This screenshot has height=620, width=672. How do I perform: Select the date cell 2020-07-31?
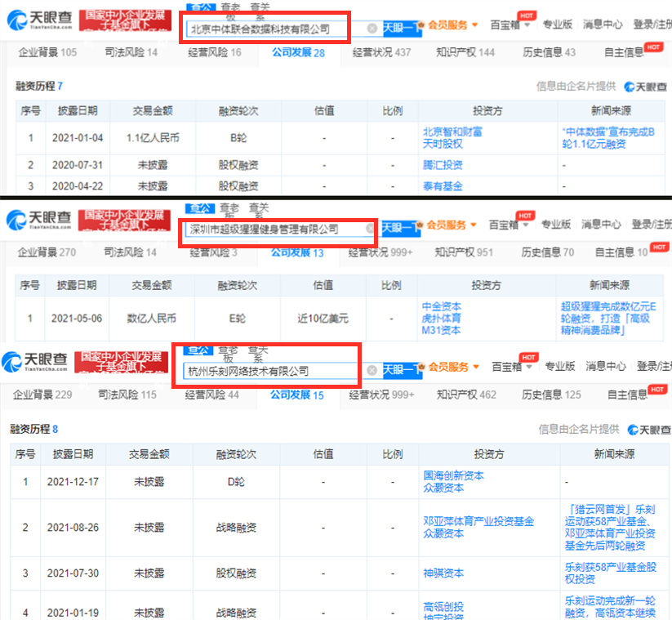coord(78,165)
